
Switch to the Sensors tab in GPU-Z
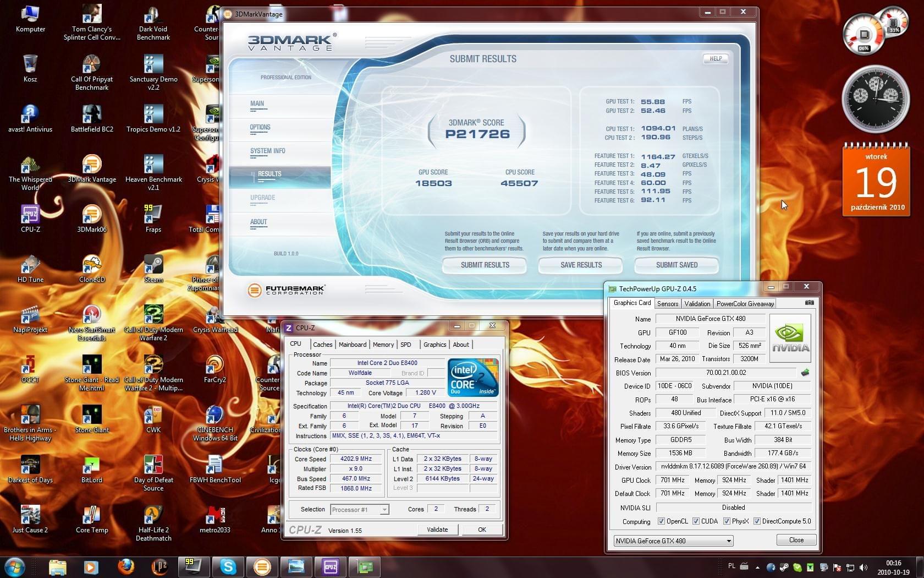tap(668, 303)
